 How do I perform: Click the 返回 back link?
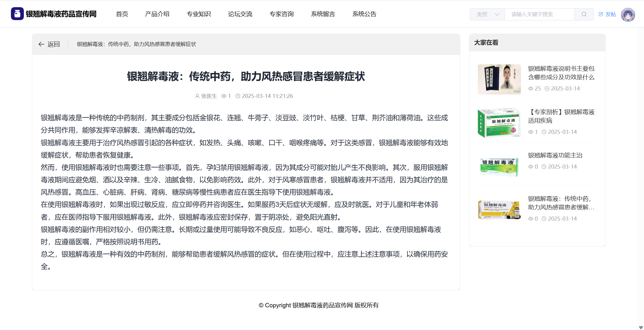pos(53,44)
